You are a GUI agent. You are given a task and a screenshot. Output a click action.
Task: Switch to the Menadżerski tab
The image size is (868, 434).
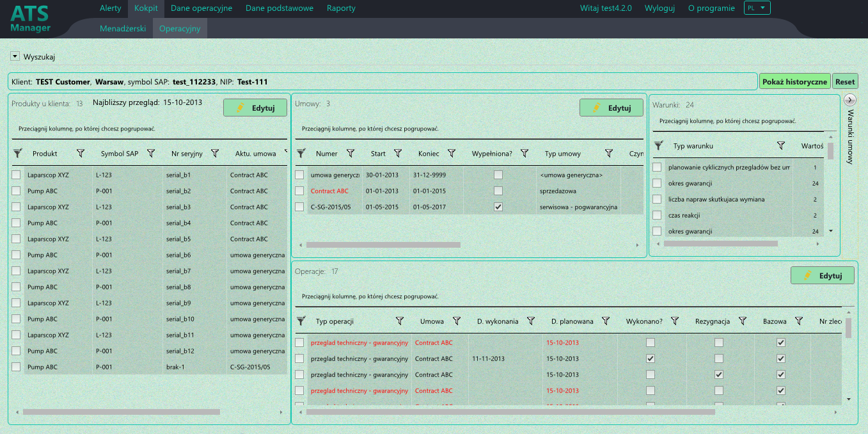[x=123, y=29]
